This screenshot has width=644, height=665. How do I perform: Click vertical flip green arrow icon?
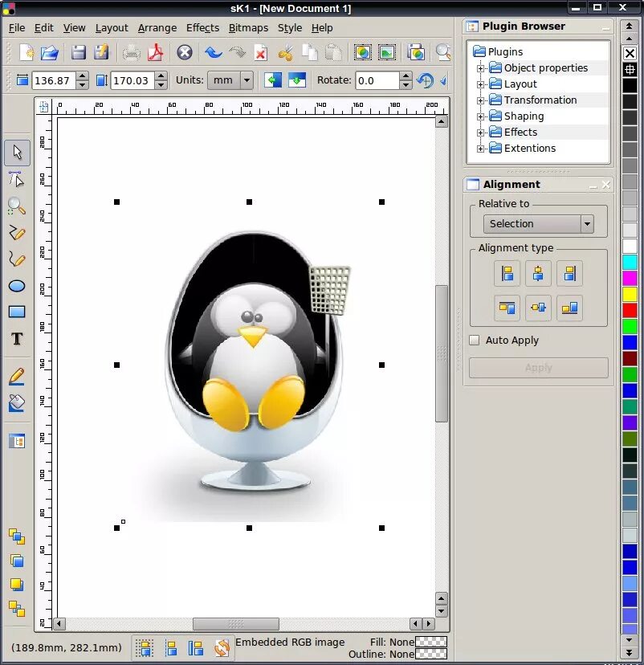click(x=297, y=80)
